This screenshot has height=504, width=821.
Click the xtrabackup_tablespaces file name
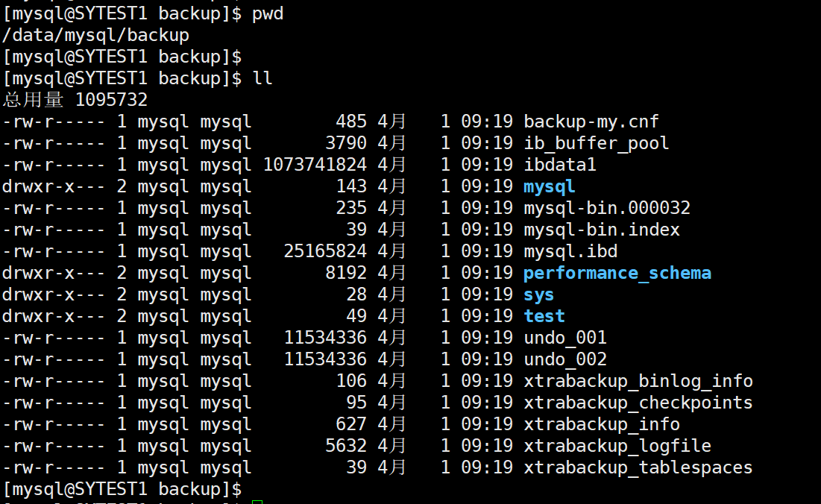click(x=638, y=467)
